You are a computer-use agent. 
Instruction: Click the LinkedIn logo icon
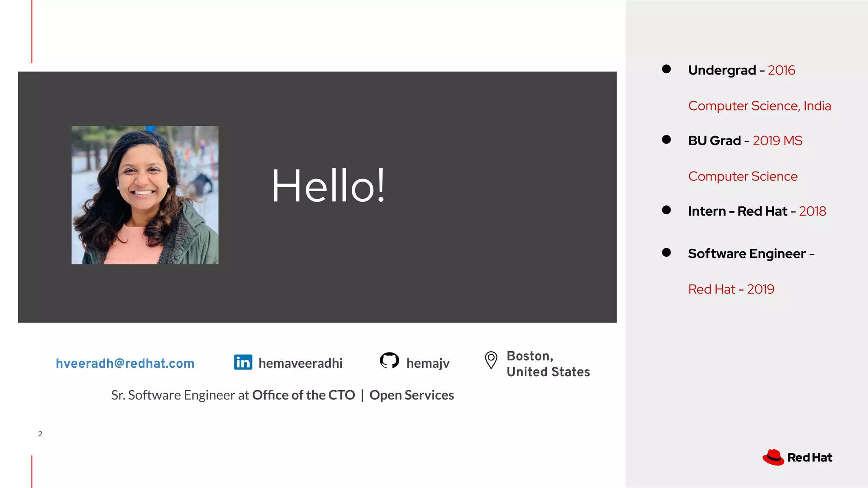(x=243, y=362)
